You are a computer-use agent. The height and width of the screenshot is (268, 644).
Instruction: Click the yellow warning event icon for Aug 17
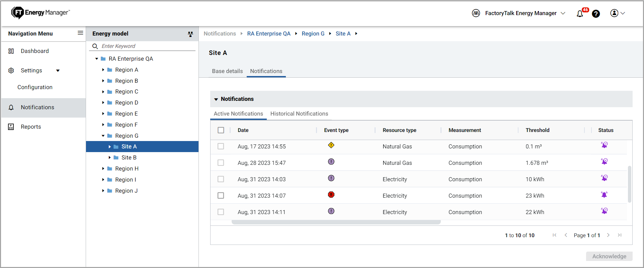click(x=331, y=145)
